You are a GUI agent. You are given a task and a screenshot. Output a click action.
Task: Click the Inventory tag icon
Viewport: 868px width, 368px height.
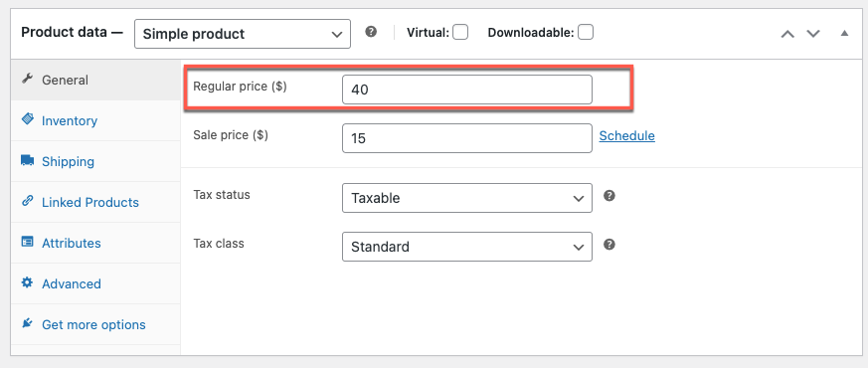tap(27, 119)
